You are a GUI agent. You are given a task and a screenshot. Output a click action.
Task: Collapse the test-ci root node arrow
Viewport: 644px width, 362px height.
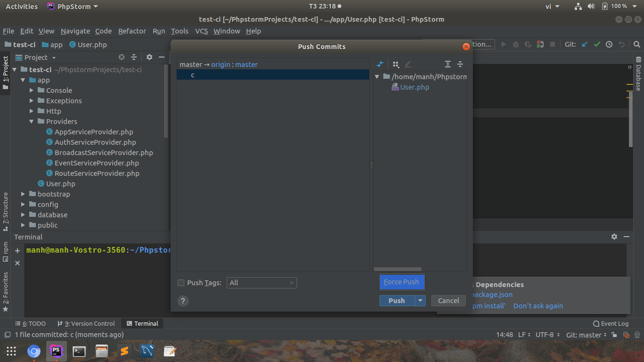[x=15, y=70]
